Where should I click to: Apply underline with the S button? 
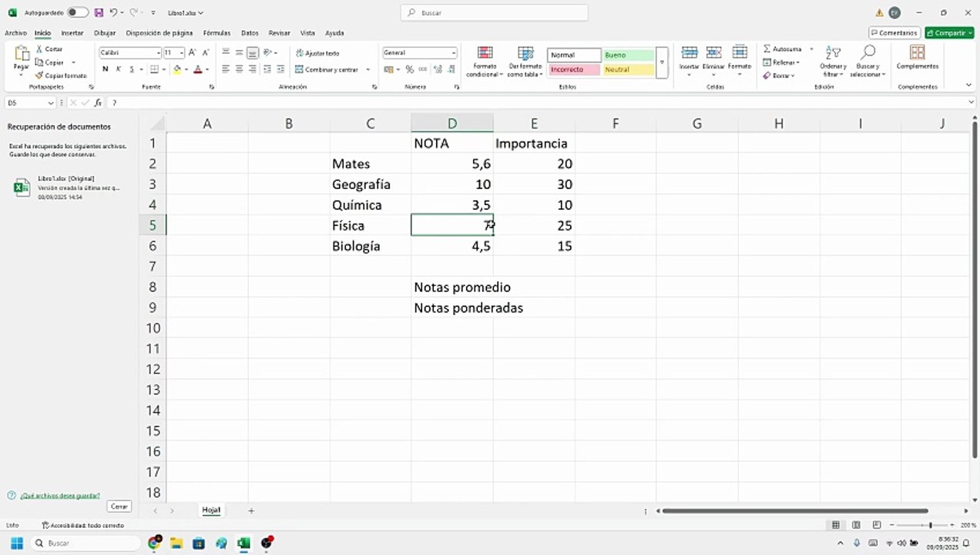(x=131, y=69)
